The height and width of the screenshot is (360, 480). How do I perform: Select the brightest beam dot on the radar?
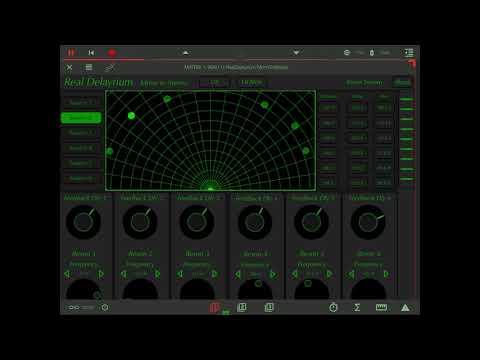131,116
